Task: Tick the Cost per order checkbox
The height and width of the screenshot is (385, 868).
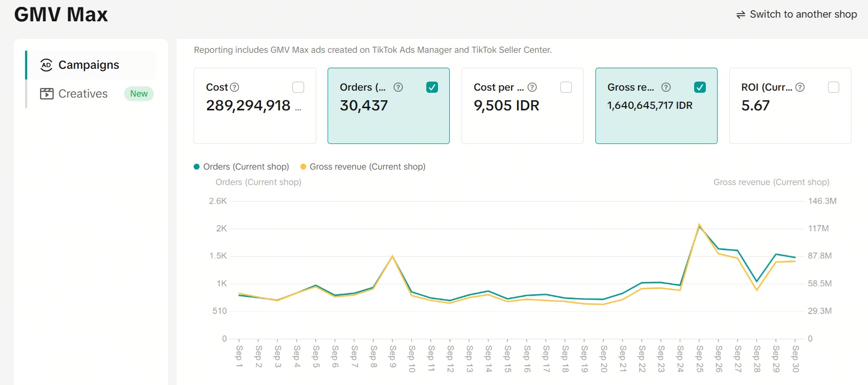Action: click(x=566, y=87)
